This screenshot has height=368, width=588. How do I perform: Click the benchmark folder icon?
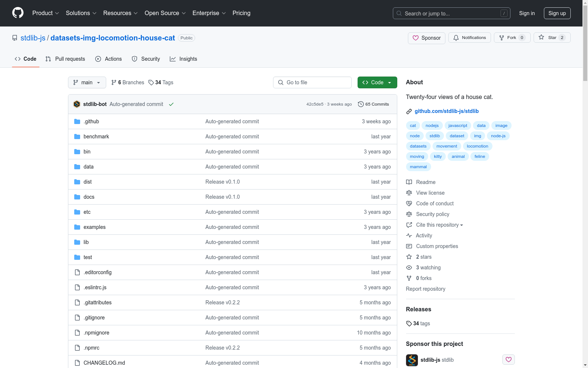tap(77, 137)
